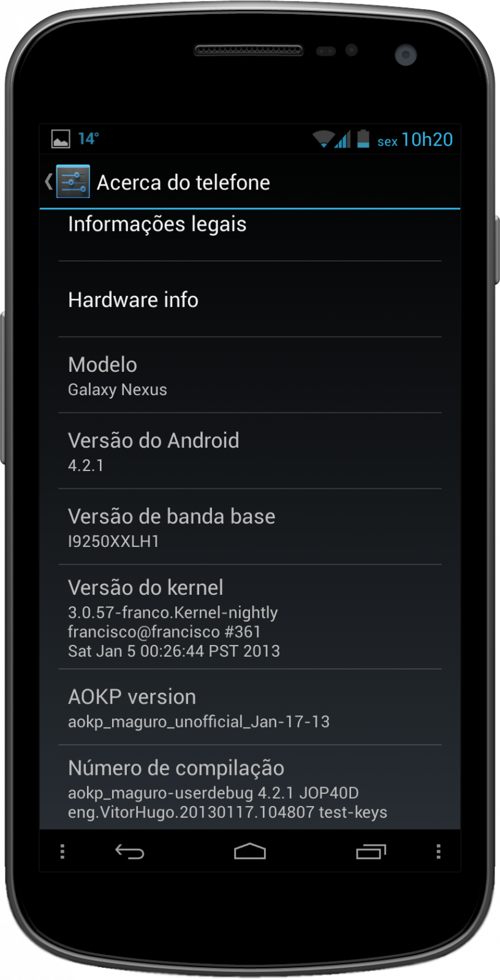Image resolution: width=500 pixels, height=980 pixels.
Task: Open Recent apps navigation button
Action: pyautogui.click(x=371, y=851)
